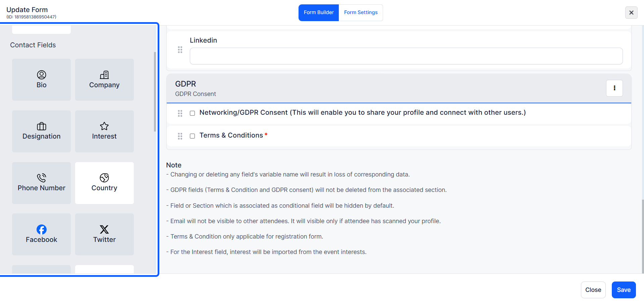Add the Bio contact field
Screen dimensions: 644x306
(41, 80)
